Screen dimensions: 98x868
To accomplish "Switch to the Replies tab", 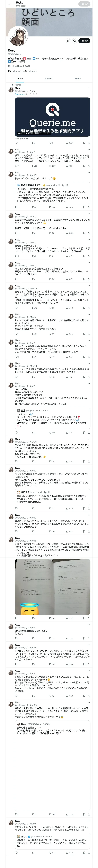I will click(x=49, y=79).
